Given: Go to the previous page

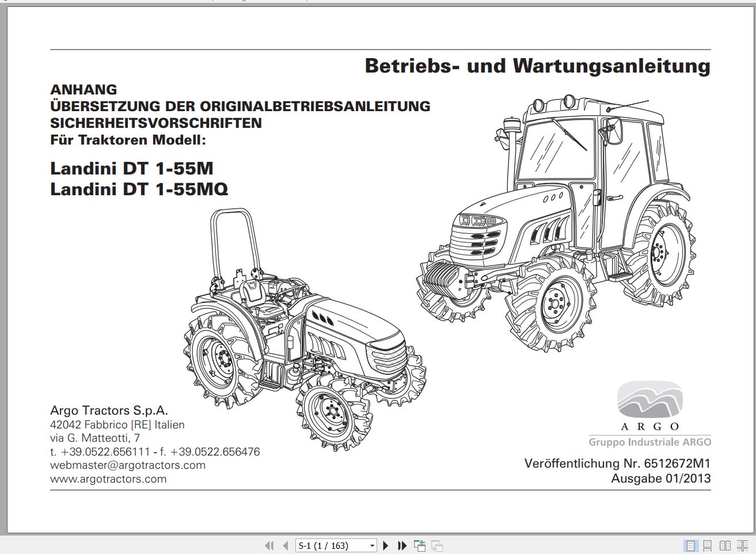Looking at the screenshot, I should (x=285, y=545).
